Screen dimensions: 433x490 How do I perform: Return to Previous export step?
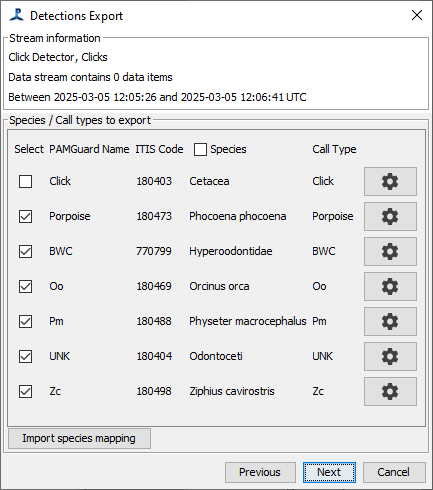click(260, 472)
